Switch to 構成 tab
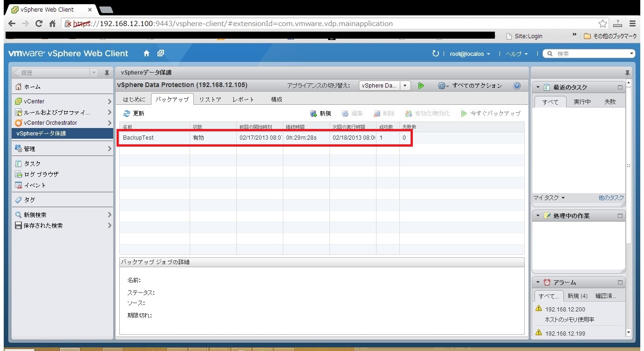This screenshot has width=644, height=351. (x=277, y=100)
